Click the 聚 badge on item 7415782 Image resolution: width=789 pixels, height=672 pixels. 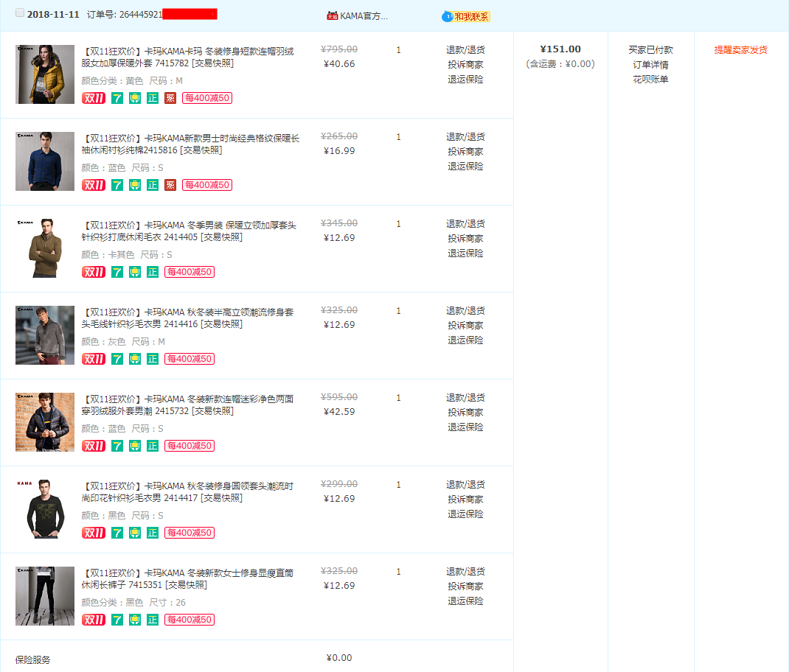(170, 98)
